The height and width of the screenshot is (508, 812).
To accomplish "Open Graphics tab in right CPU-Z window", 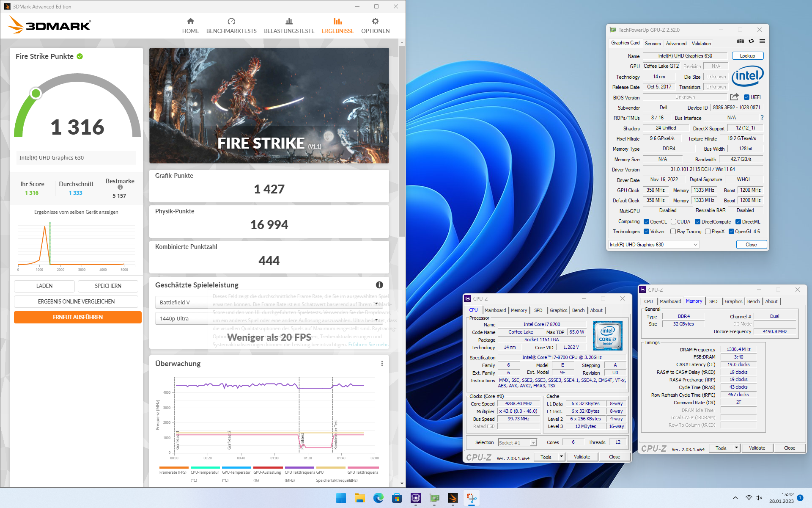I will pyautogui.click(x=733, y=301).
